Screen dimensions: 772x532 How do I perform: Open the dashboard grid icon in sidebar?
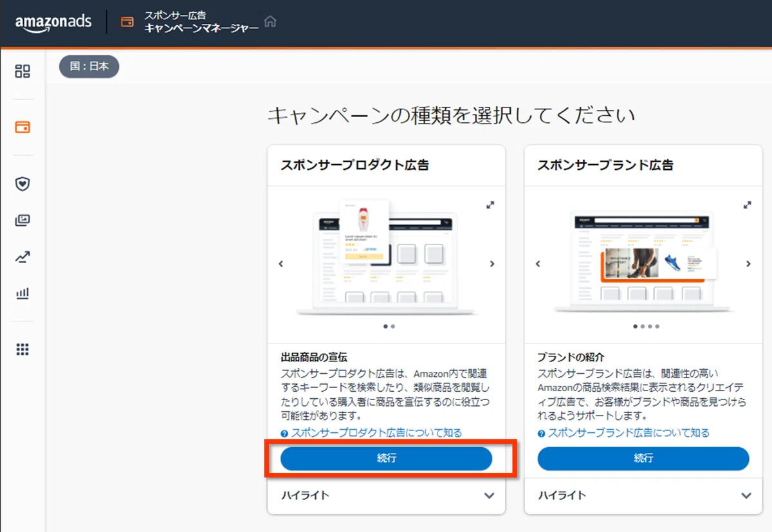[x=23, y=71]
